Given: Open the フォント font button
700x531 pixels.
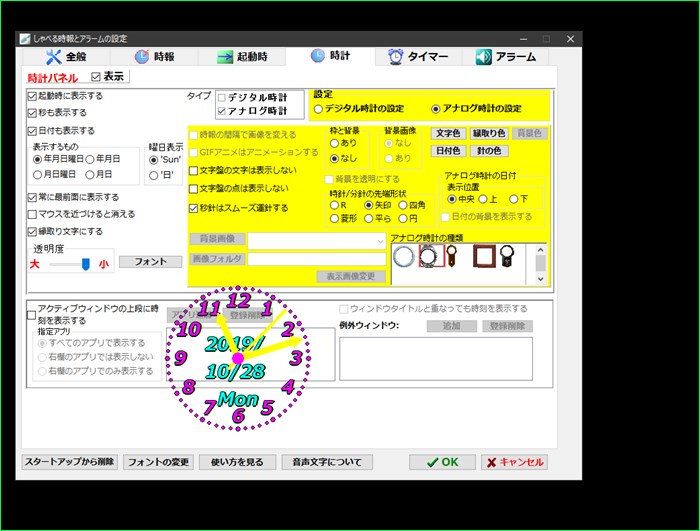Looking at the screenshot, I should [x=151, y=262].
